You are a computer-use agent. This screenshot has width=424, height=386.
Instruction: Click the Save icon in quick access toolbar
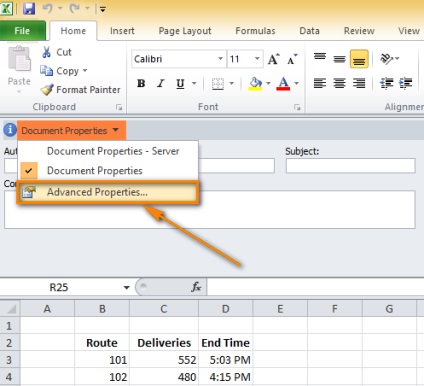[x=29, y=8]
